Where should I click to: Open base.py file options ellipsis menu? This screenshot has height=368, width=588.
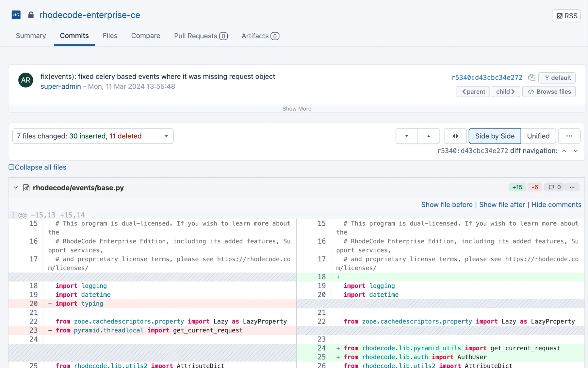(x=572, y=187)
